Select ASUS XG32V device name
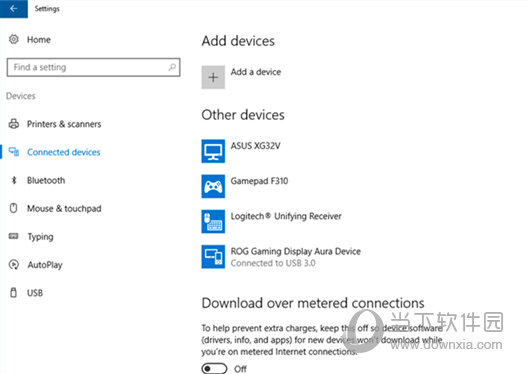Screen dimensions: 527x374 [x=255, y=146]
